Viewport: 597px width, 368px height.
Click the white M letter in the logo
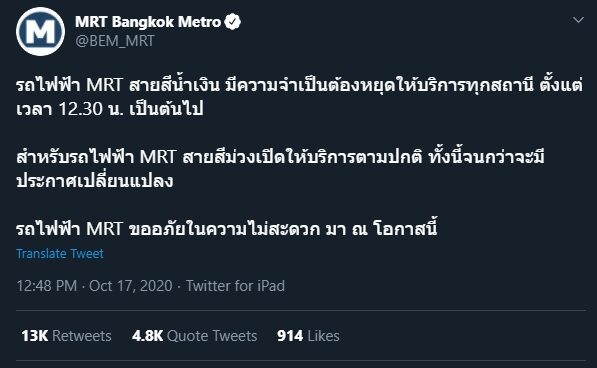coord(40,31)
